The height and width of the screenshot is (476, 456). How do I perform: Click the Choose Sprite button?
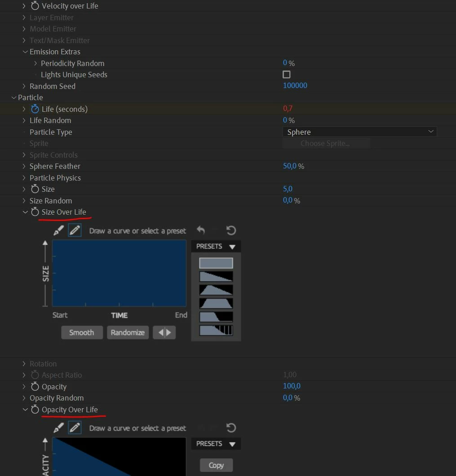(326, 143)
